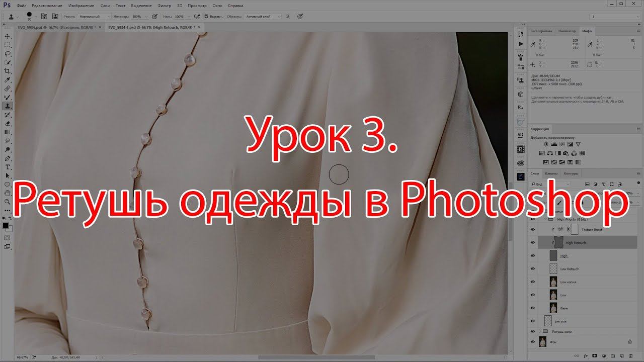Image resolution: width=644 pixels, height=362 pixels.
Task: Toggle the Aligned (Выравн.) checkbox
Action: click(207, 16)
